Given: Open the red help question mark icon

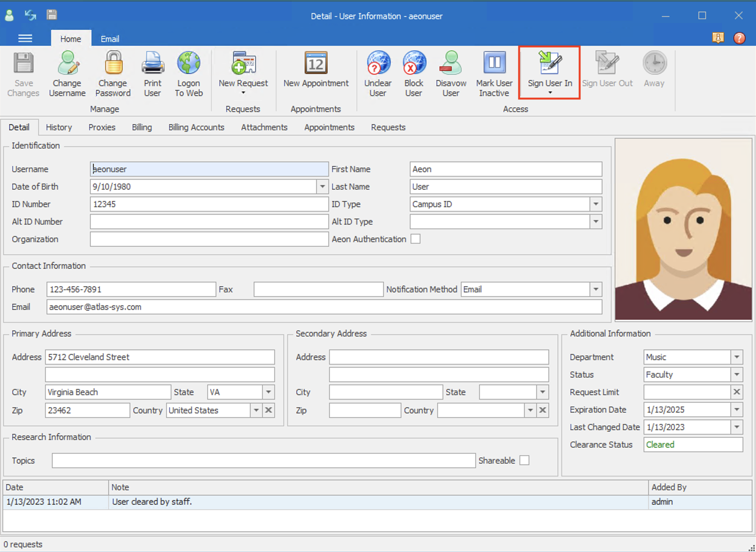Looking at the screenshot, I should (739, 38).
